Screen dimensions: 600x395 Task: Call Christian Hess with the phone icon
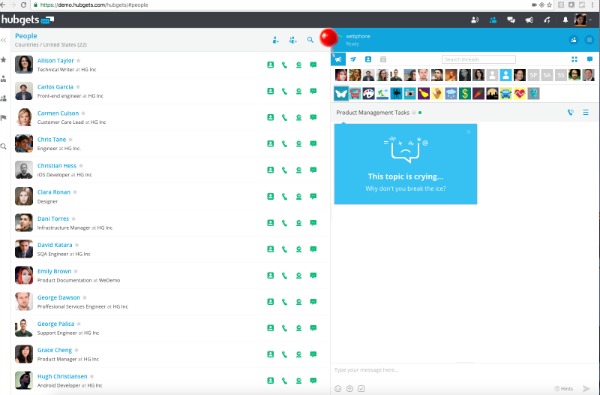point(284,170)
